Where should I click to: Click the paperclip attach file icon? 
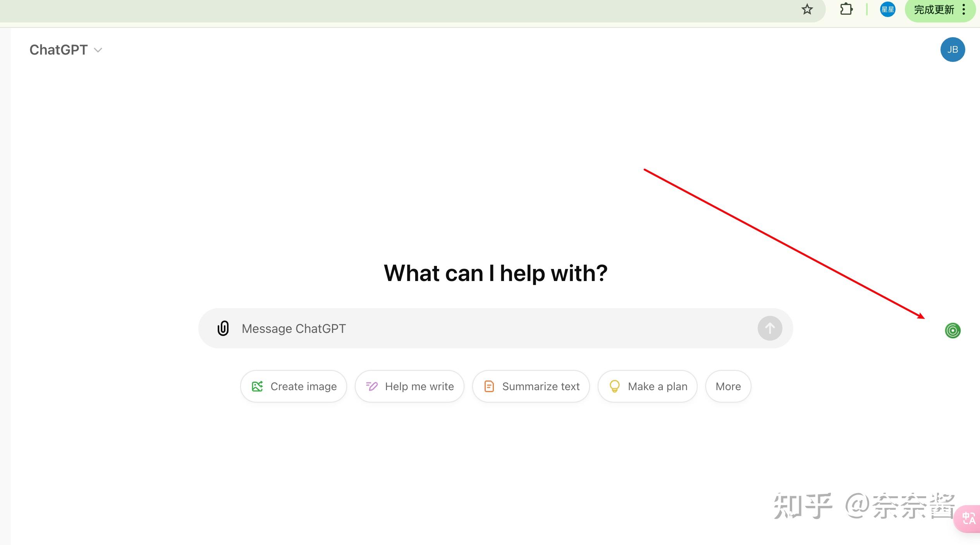[x=223, y=328]
